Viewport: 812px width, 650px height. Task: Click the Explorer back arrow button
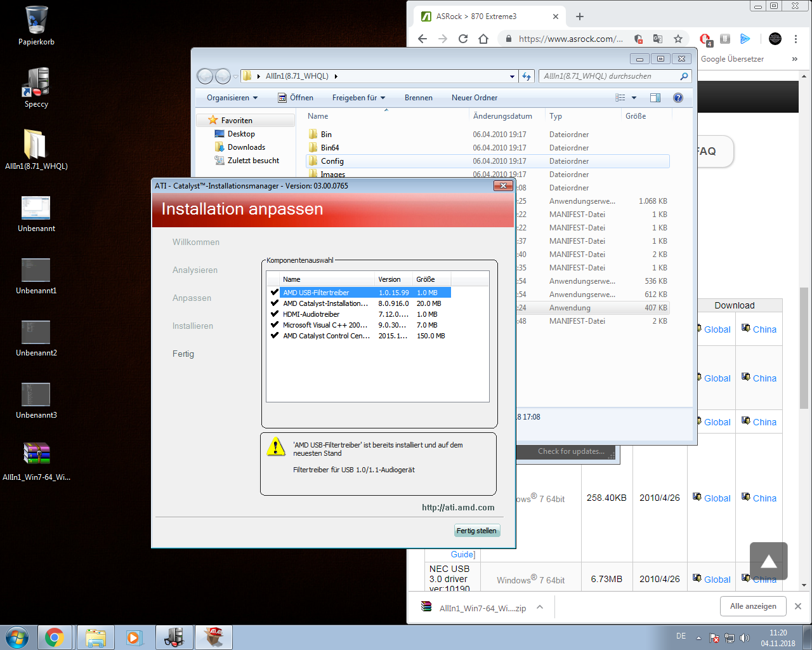pos(205,76)
